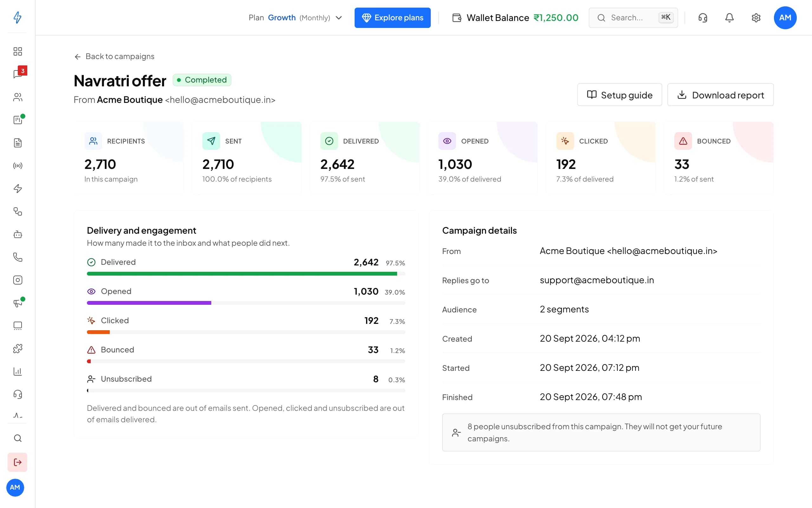Open notifications bell in top bar
Image resolution: width=812 pixels, height=508 pixels.
pyautogui.click(x=729, y=17)
